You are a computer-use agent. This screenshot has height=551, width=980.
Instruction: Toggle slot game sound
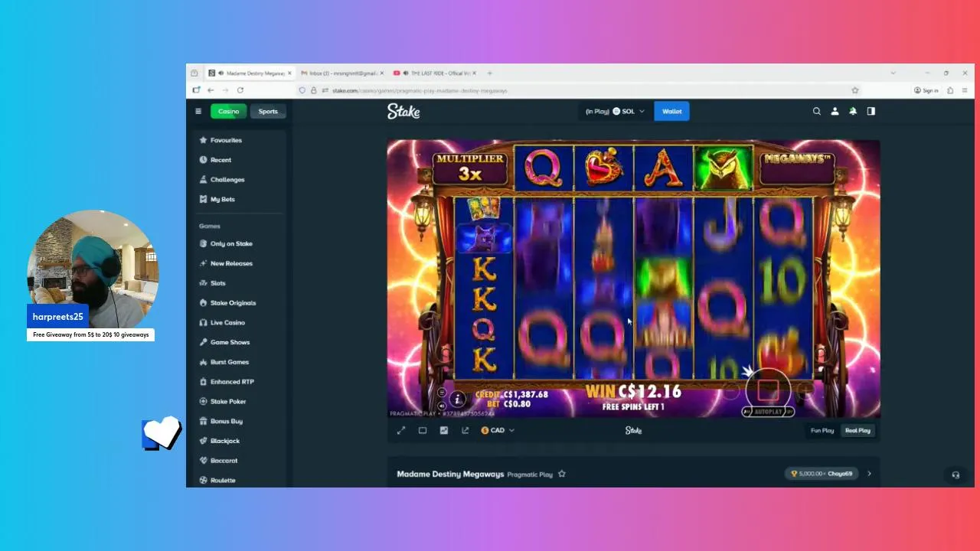[x=442, y=406]
